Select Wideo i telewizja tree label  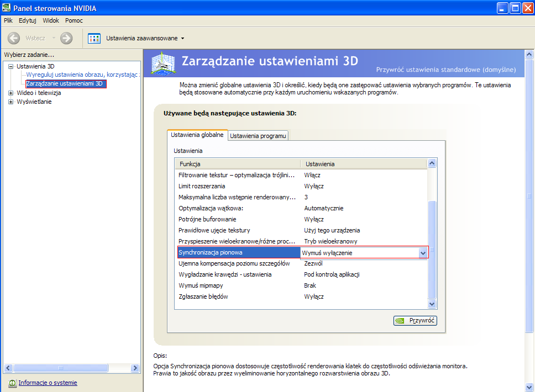coord(39,93)
